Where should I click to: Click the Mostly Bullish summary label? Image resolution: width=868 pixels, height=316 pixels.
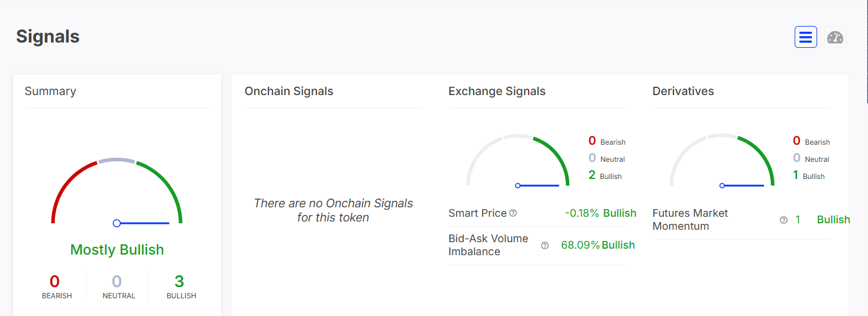coord(117,250)
